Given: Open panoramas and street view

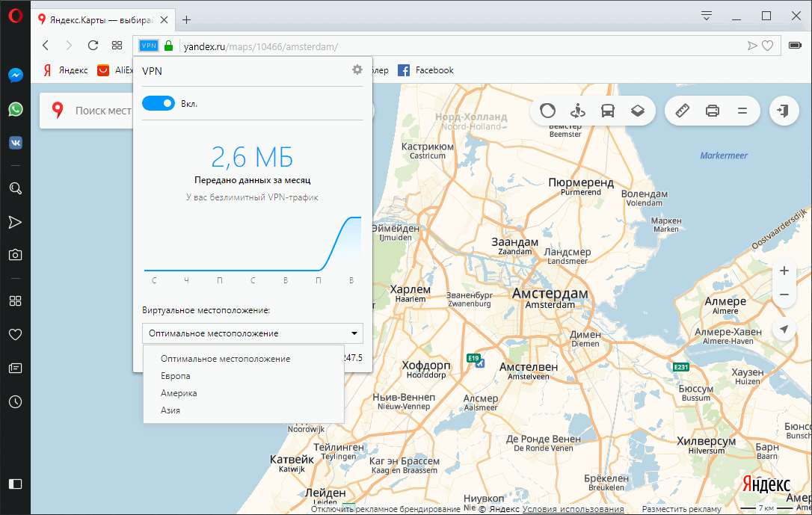Looking at the screenshot, I should click(577, 111).
